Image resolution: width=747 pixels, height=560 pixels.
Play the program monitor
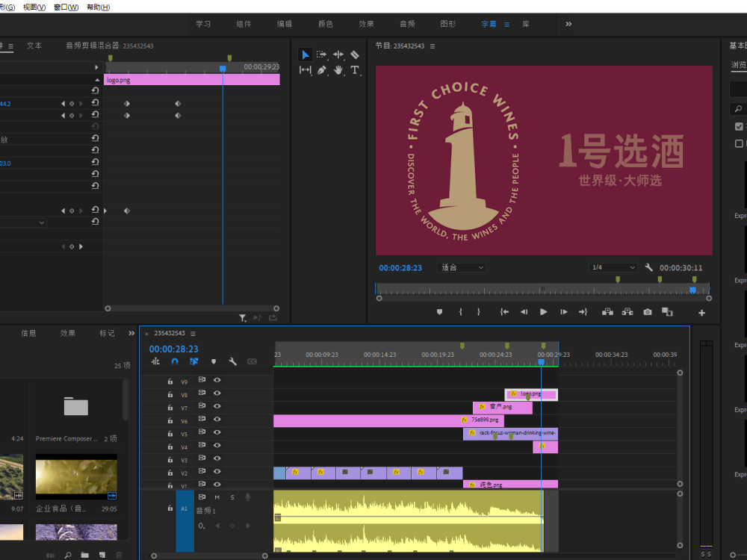544,312
